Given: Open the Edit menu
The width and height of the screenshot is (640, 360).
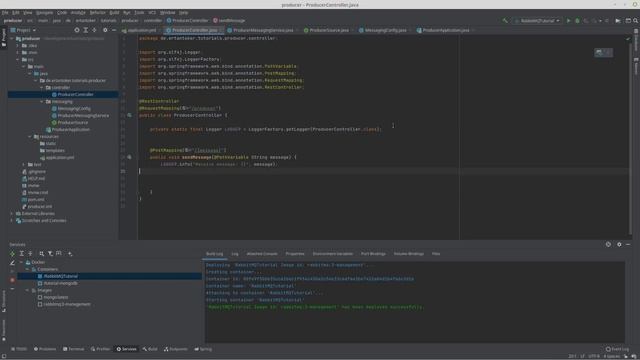Looking at the screenshot, I should point(16,13).
